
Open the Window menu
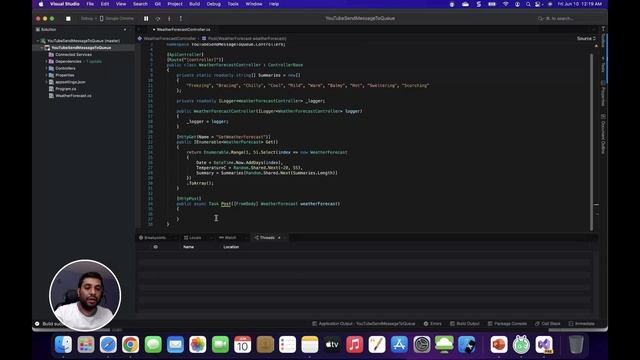254,4
